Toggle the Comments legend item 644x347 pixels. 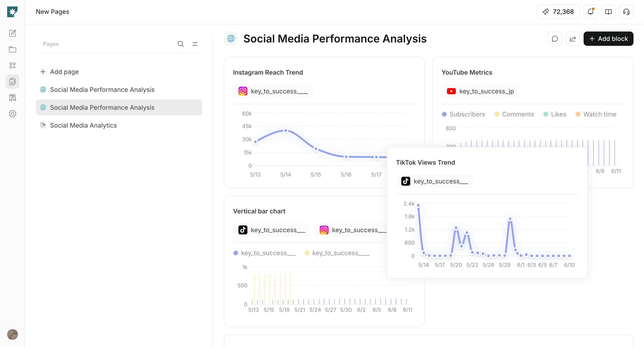click(514, 114)
